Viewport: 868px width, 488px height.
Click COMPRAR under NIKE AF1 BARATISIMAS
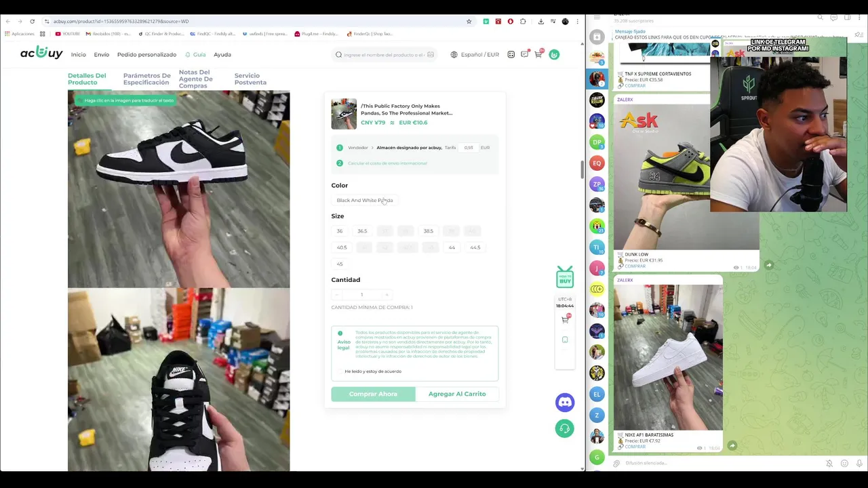pyautogui.click(x=635, y=447)
